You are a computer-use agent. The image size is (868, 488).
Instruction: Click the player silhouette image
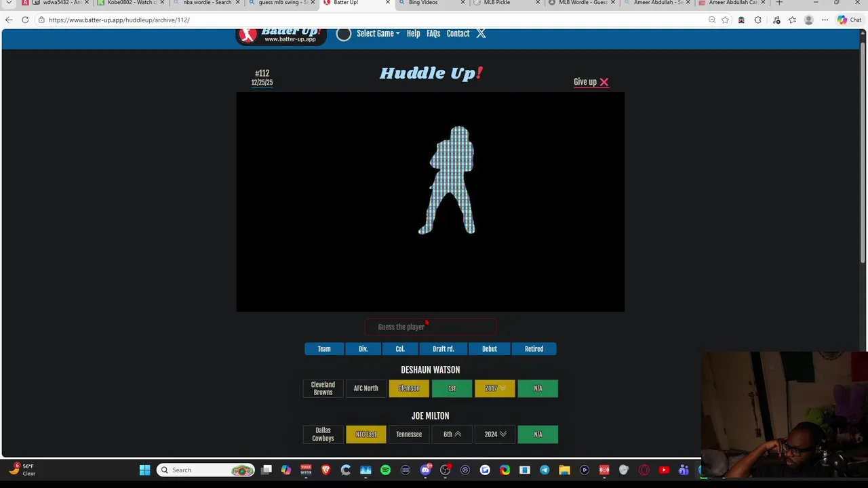[448, 180]
